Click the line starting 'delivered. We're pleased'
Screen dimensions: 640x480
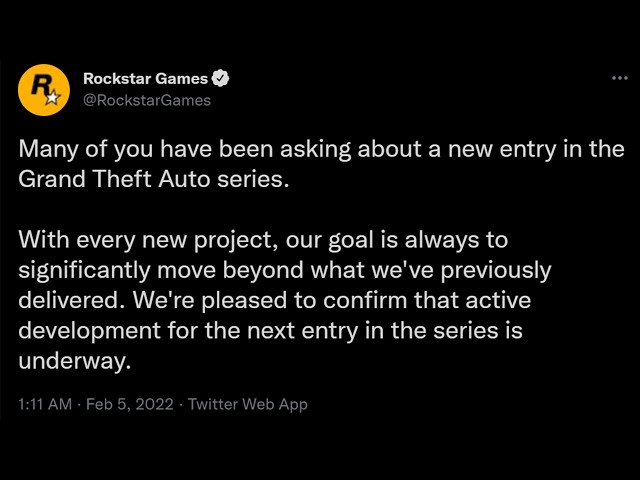pyautogui.click(x=275, y=300)
